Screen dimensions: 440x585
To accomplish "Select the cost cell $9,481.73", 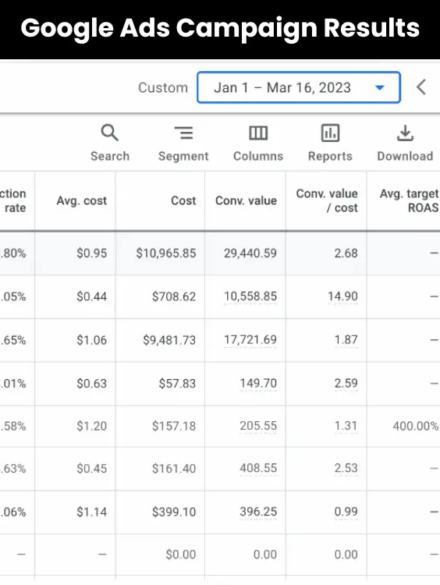I will [x=169, y=340].
